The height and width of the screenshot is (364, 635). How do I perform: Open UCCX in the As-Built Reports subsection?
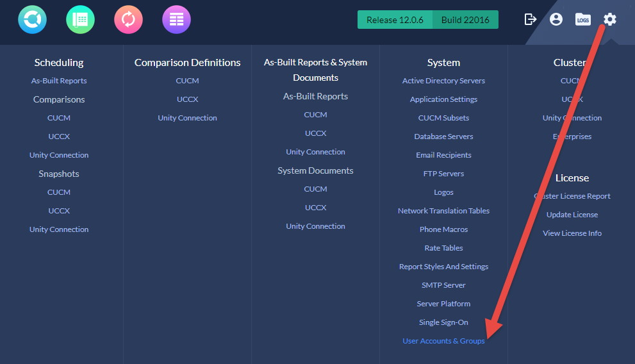coord(315,133)
